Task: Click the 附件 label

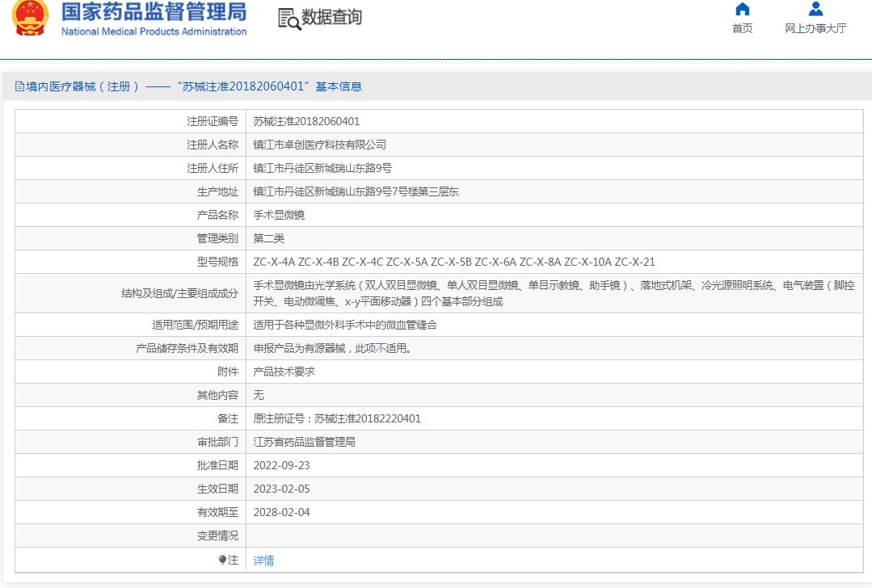Action: click(x=228, y=372)
